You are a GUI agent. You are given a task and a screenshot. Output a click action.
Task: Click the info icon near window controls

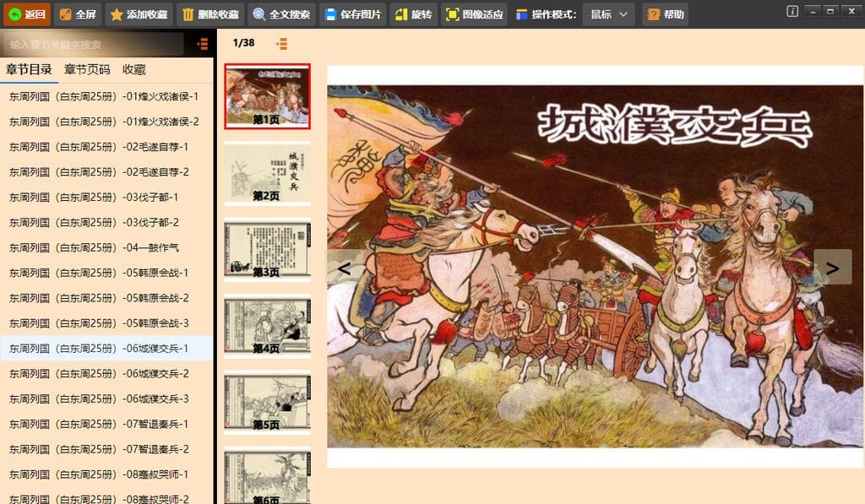click(792, 11)
